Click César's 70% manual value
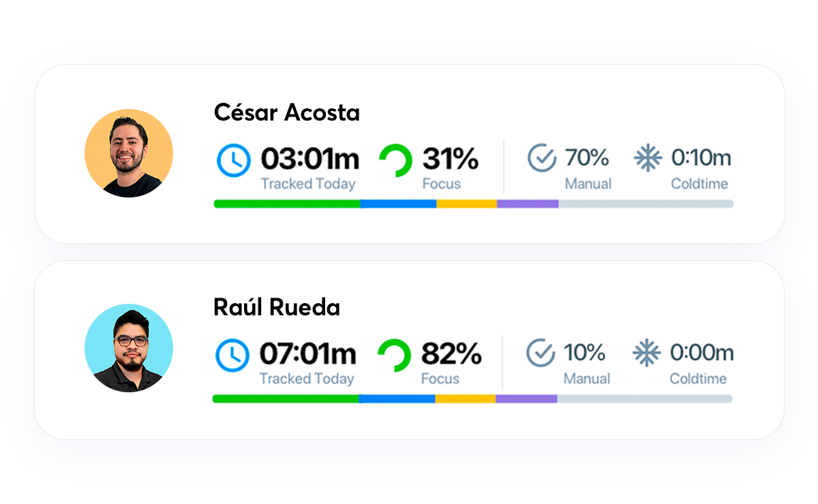 pos(587,158)
